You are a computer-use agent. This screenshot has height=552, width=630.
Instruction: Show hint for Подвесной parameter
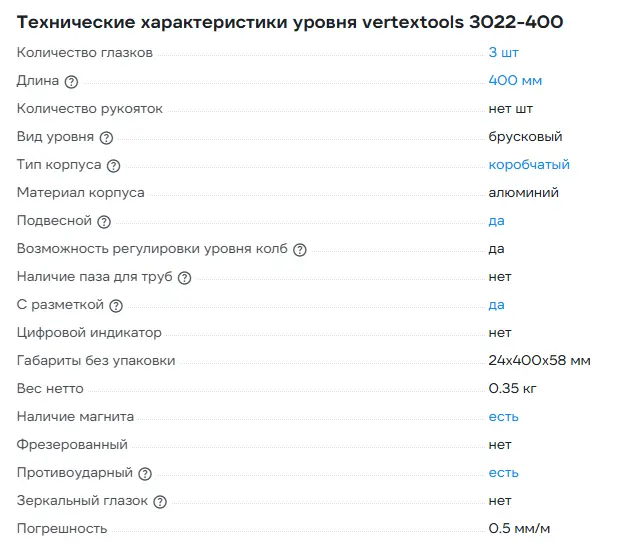click(104, 221)
